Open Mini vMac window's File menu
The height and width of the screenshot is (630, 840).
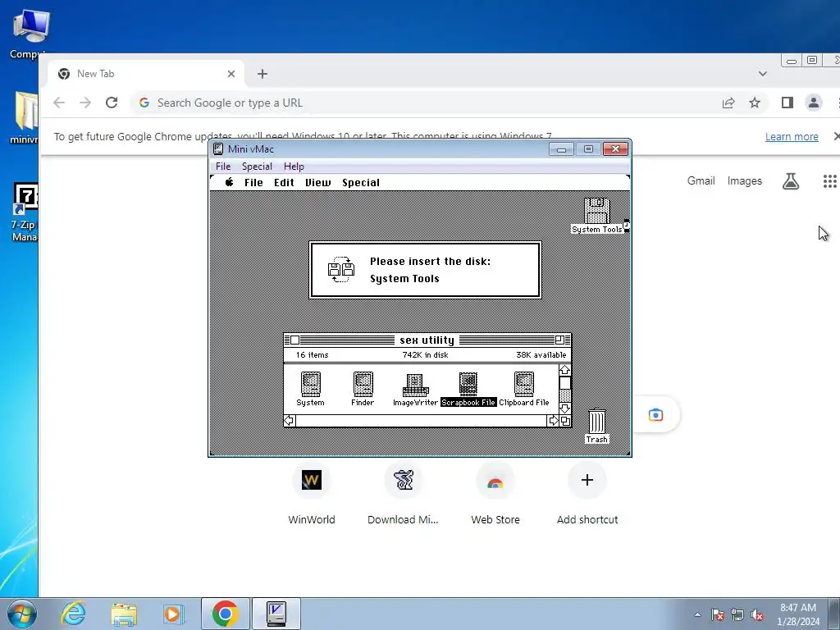tap(223, 166)
